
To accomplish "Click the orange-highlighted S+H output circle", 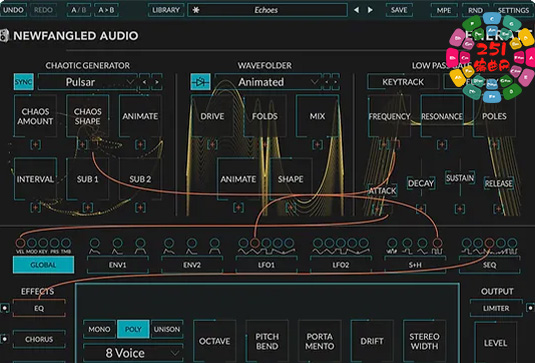I will click(437, 243).
